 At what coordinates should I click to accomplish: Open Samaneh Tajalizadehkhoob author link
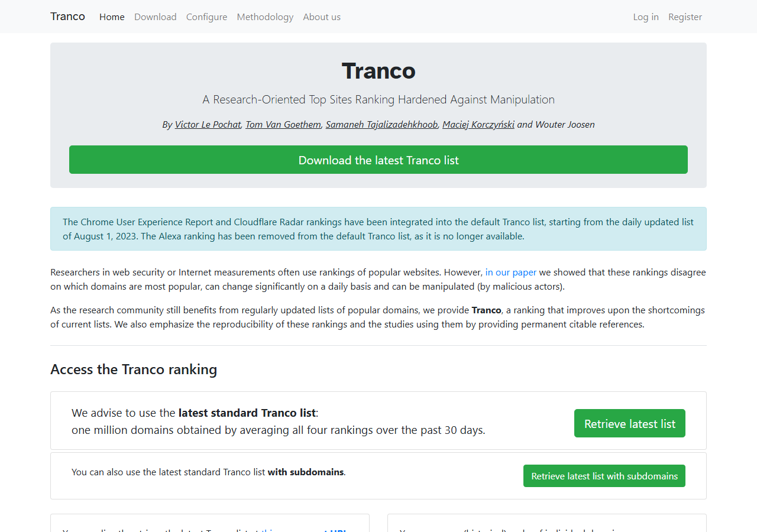click(x=381, y=124)
